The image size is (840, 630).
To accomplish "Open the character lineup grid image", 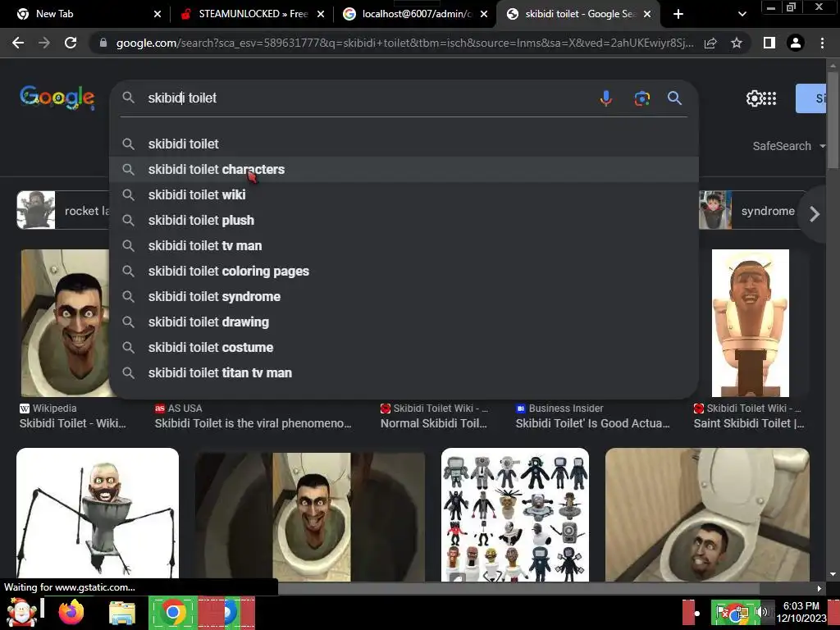I will (x=515, y=514).
